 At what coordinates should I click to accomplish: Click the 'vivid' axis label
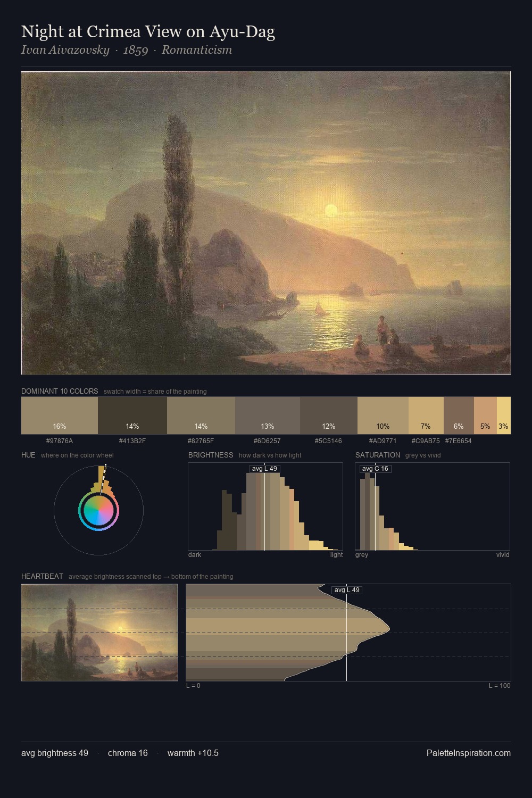pyautogui.click(x=503, y=555)
